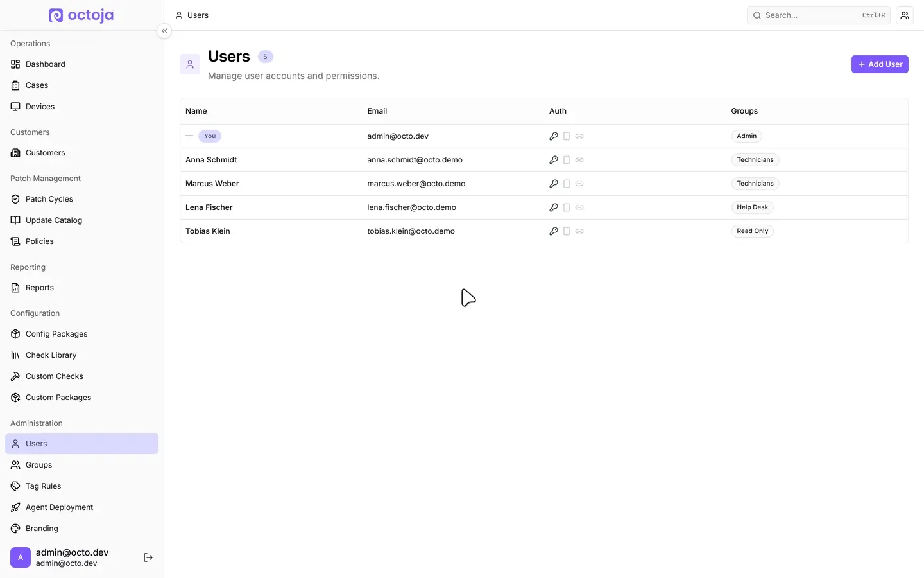Click the Check Library books icon
The width and height of the screenshot is (924, 578).
(15, 355)
